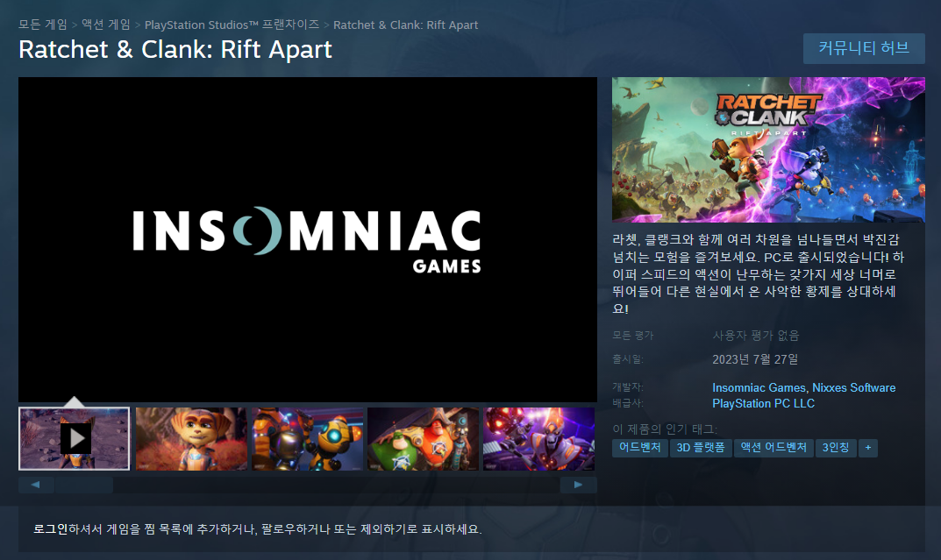Go to 모든 게임 breadcrumb

pyautogui.click(x=43, y=25)
